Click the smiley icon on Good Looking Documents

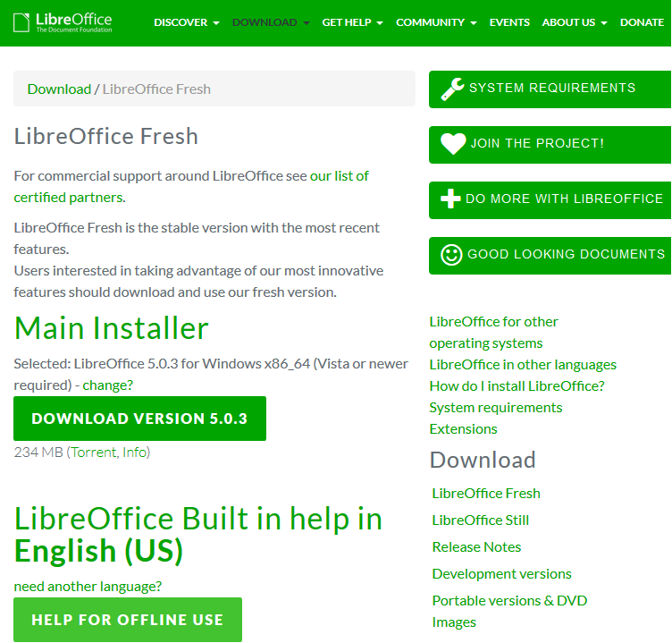click(x=452, y=255)
